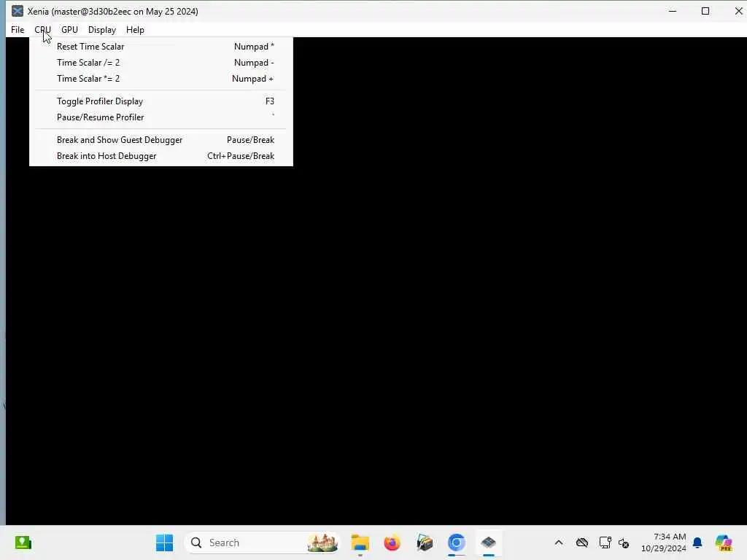Open the Display menu
Image resolution: width=747 pixels, height=560 pixels.
(102, 29)
